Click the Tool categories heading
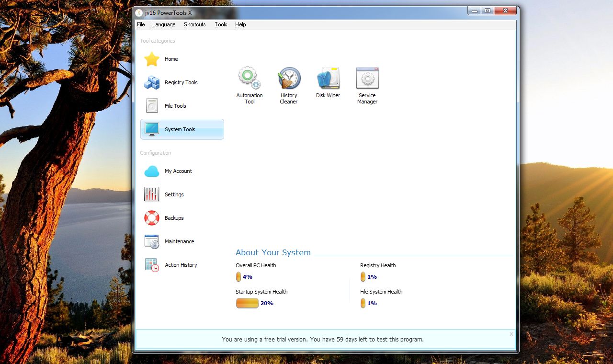 click(157, 41)
